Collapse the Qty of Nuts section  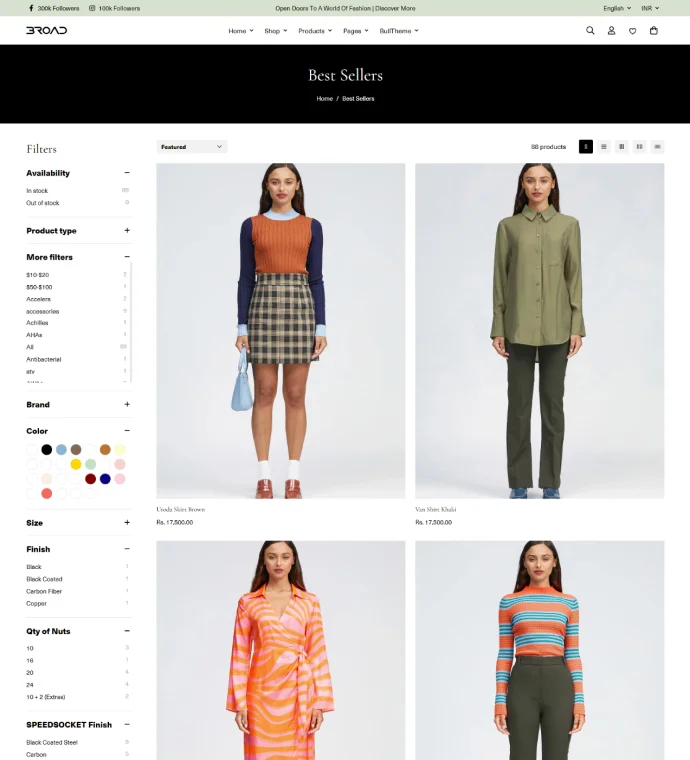(127, 631)
